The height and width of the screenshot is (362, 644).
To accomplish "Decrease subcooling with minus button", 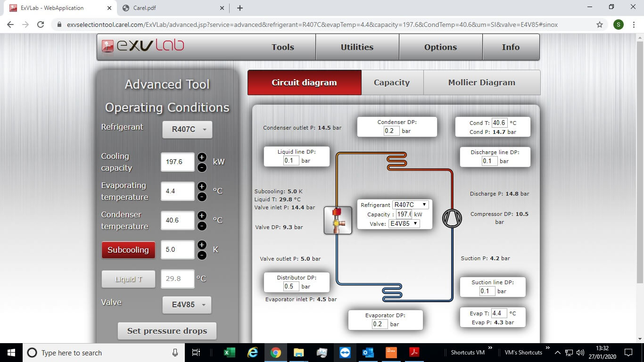I will click(x=202, y=255).
